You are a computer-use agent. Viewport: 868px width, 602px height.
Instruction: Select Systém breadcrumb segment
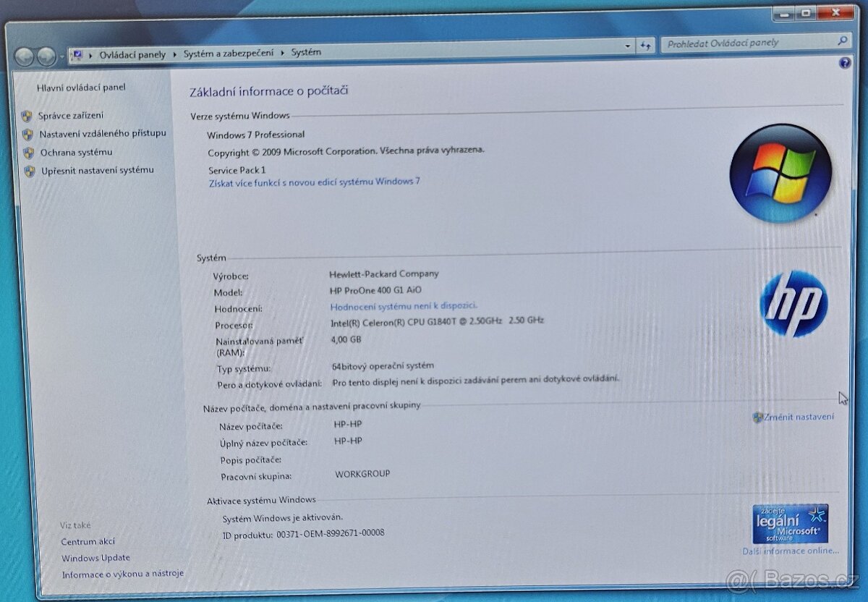[306, 52]
